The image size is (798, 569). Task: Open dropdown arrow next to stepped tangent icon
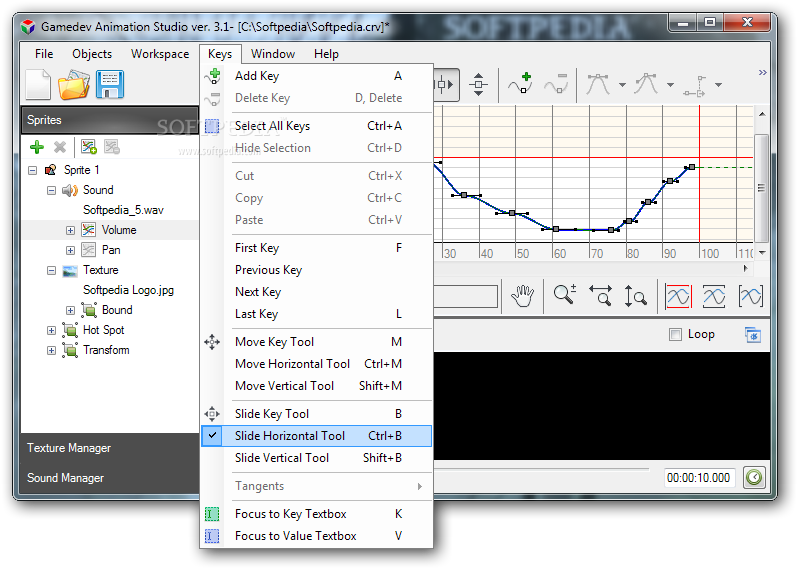pos(718,85)
